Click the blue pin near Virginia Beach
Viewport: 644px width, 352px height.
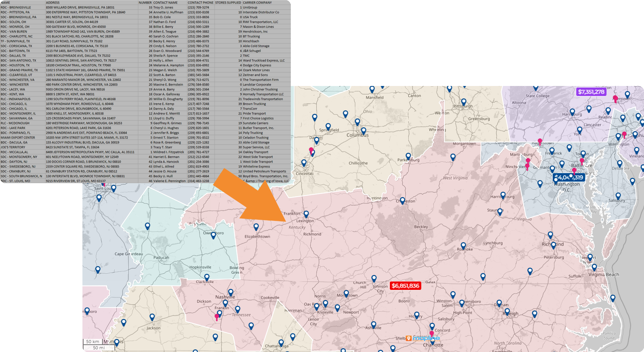(x=595, y=266)
